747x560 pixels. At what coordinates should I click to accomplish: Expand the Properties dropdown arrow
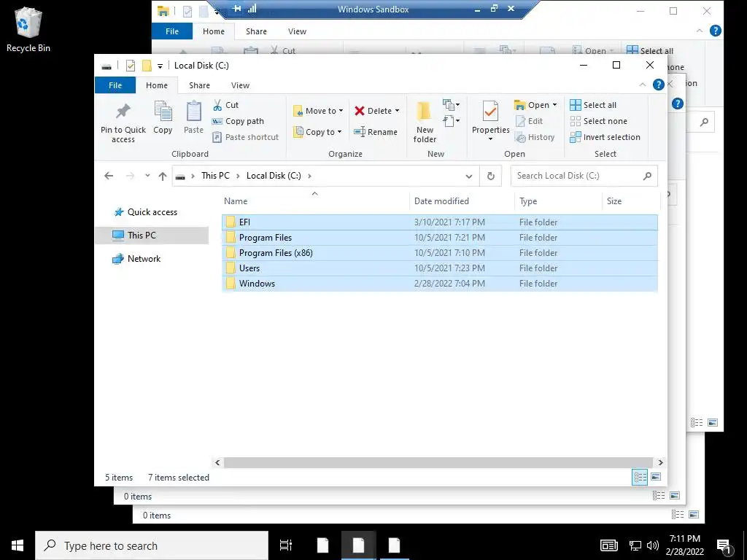click(490, 139)
